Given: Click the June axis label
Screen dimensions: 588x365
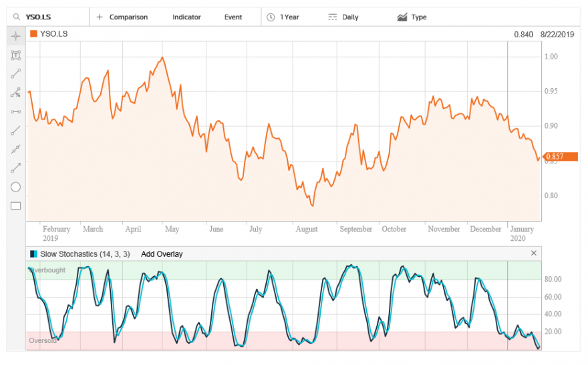Looking at the screenshot, I should (216, 229).
